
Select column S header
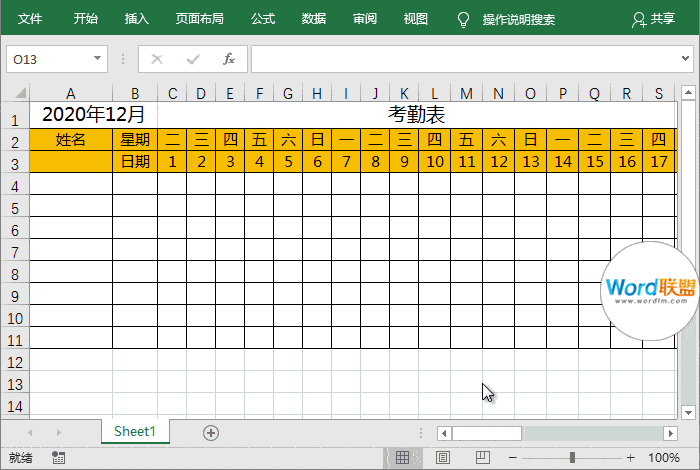click(659, 93)
